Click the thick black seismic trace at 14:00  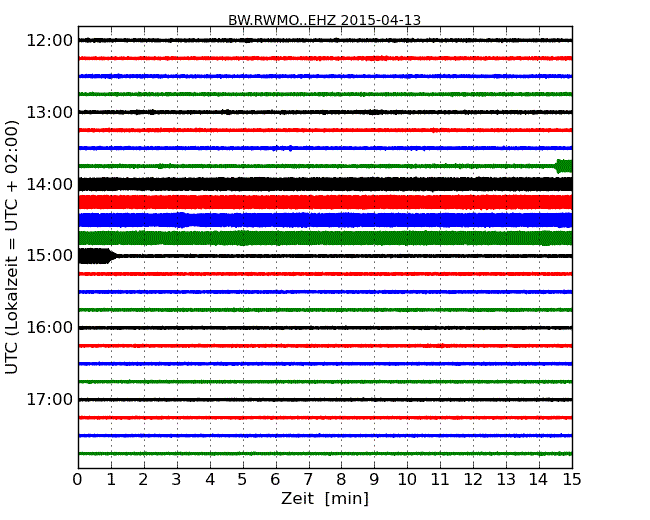tap(325, 184)
